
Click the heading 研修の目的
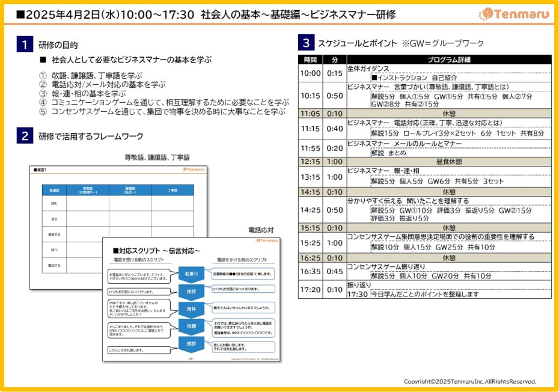58,45
